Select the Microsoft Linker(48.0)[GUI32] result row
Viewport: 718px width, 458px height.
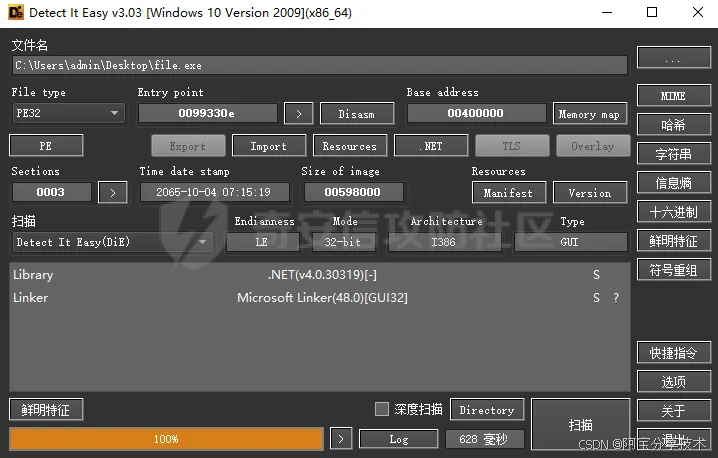pos(319,298)
